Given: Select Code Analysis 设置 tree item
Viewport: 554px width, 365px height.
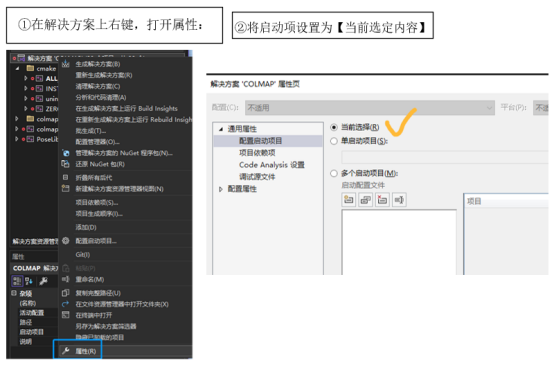Looking at the screenshot, I should pyautogui.click(x=272, y=165).
